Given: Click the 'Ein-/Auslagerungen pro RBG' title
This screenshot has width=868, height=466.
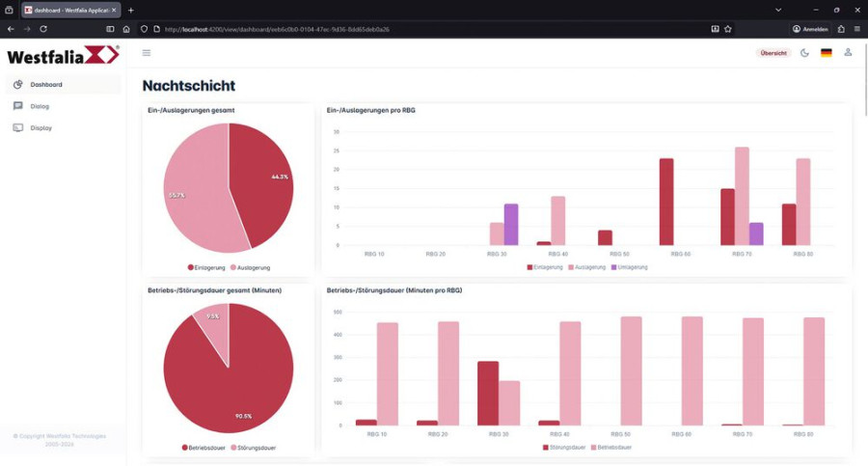Looking at the screenshot, I should pos(371,110).
